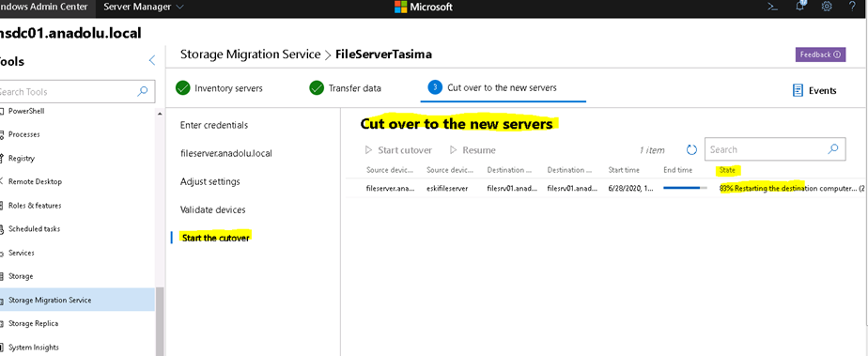The width and height of the screenshot is (868, 356).
Task: Click the refresh icon beside item count
Action: pos(691,149)
